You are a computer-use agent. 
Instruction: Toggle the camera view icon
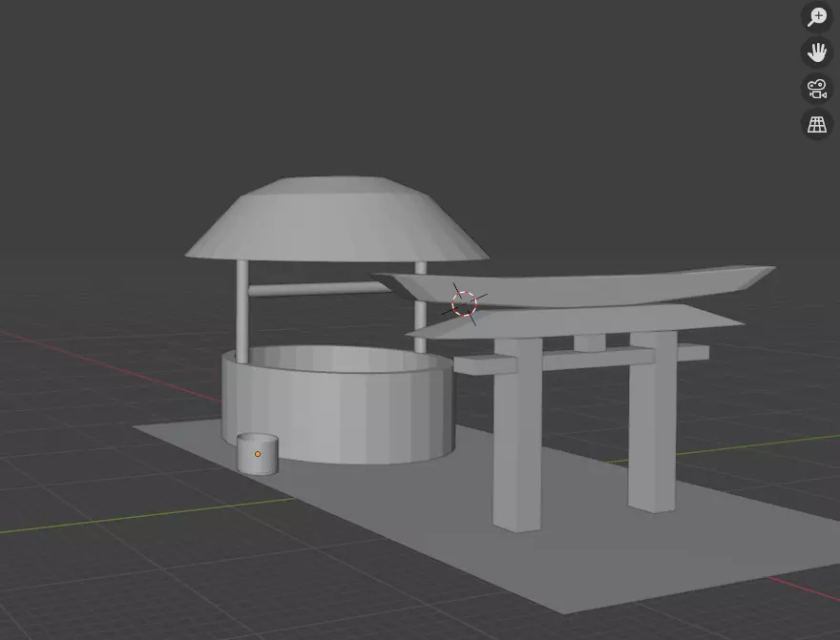[817, 89]
